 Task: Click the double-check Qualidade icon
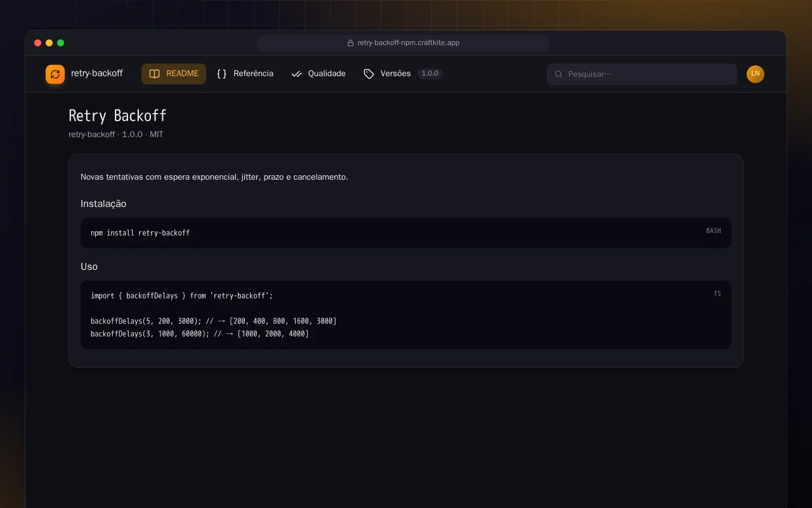pos(296,74)
